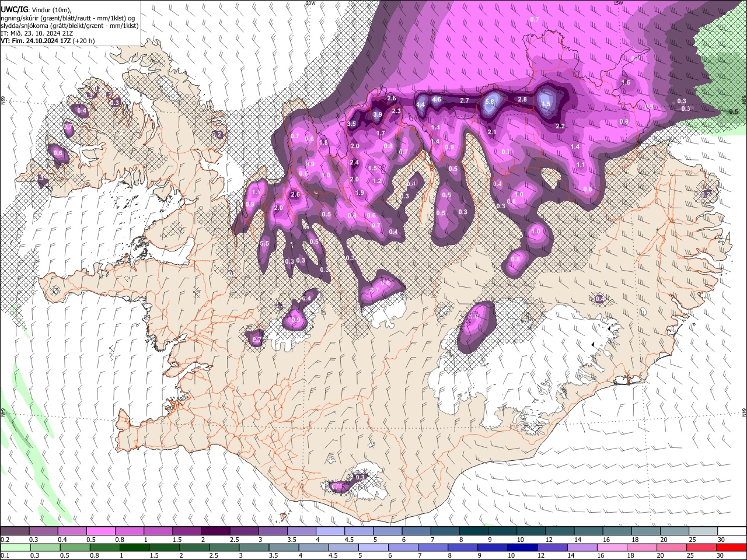The height and width of the screenshot is (560, 747).
Task: Click the 20W longitude label
Action: (x=310, y=3)
